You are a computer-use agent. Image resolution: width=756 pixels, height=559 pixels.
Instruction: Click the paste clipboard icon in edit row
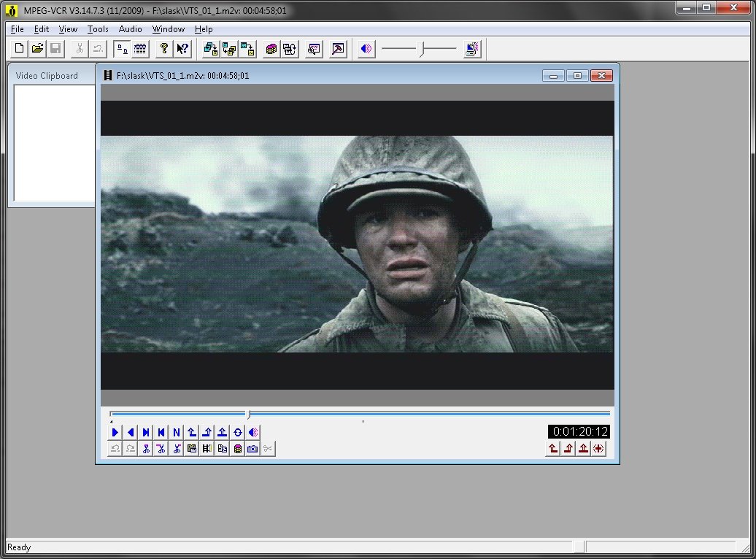[x=192, y=449]
